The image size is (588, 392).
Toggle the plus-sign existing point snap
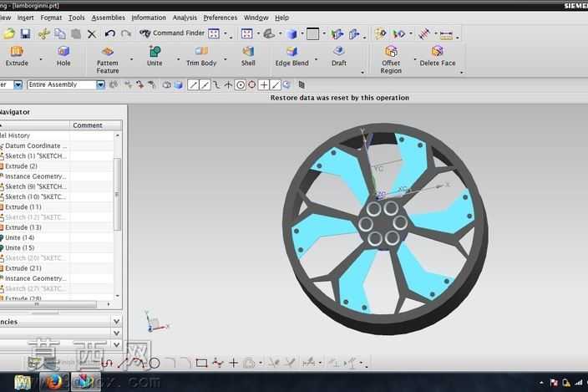pyautogui.click(x=264, y=85)
